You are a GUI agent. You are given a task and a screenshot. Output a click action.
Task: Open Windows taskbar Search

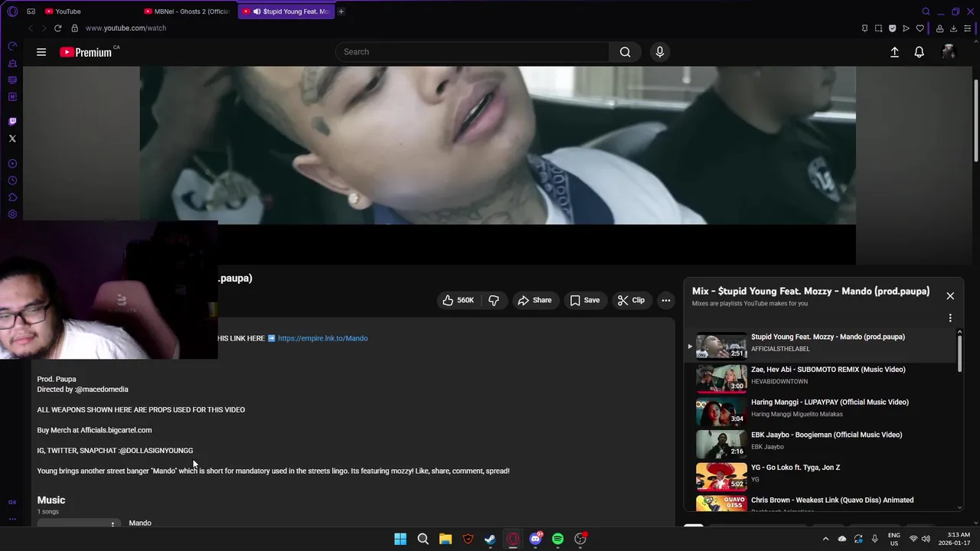[x=423, y=539]
